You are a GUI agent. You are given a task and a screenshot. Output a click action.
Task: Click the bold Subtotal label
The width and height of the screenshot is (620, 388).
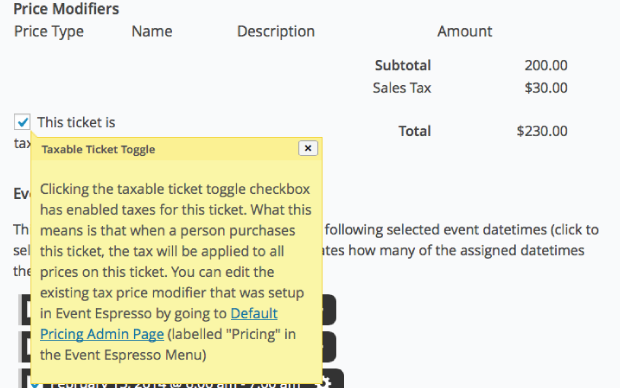(403, 65)
